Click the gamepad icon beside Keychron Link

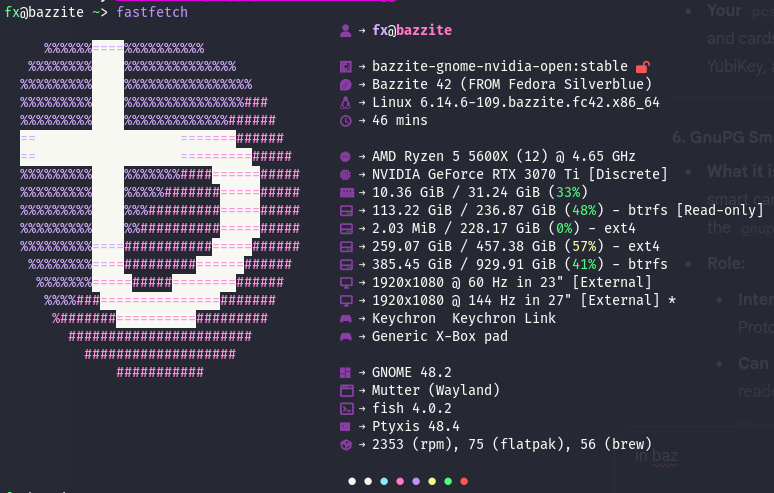(x=346, y=319)
